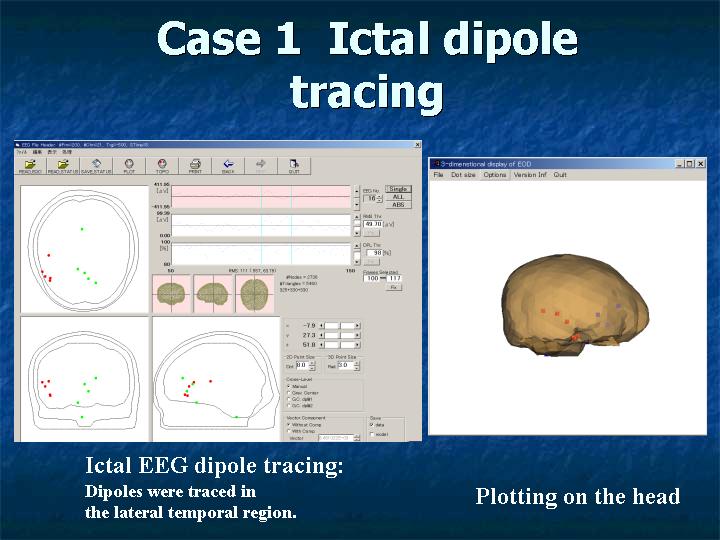The image size is (720, 540).
Task: Click the Fix button under Frames Selected
Action: (x=394, y=287)
